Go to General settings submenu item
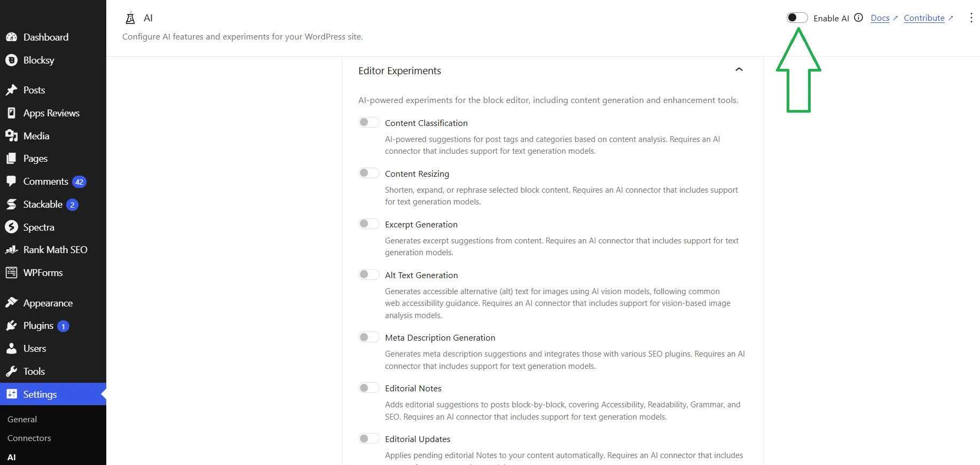This screenshot has width=980, height=465. click(x=22, y=419)
